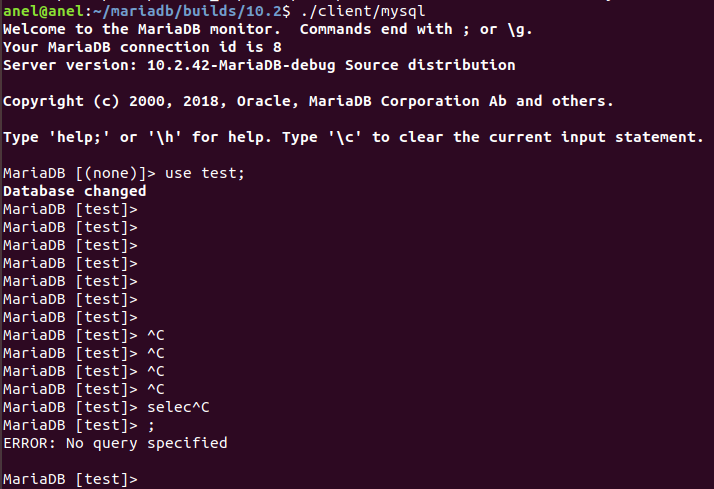The width and height of the screenshot is (714, 489).
Task: Click the 'use test;' command
Action: [x=205, y=173]
